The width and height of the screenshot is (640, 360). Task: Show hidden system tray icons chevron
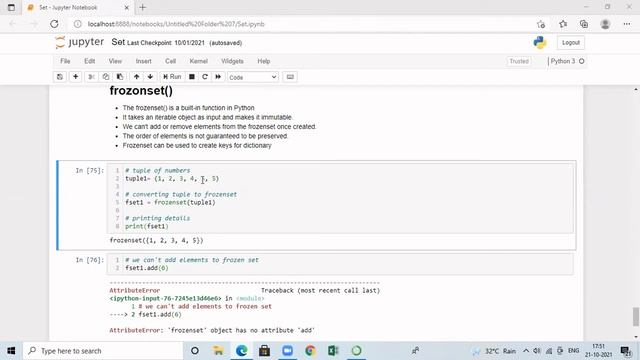pos(526,351)
